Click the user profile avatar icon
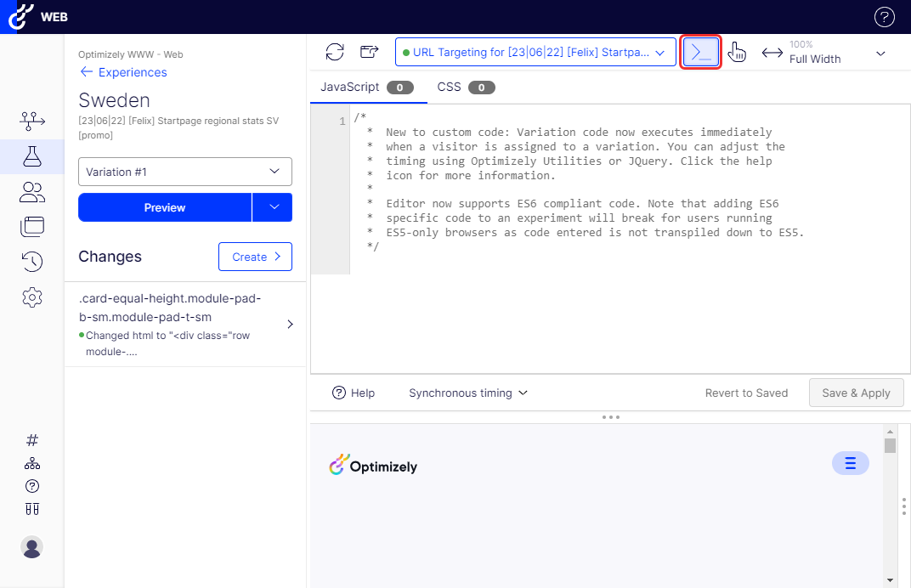Image resolution: width=911 pixels, height=588 pixels. click(x=32, y=547)
